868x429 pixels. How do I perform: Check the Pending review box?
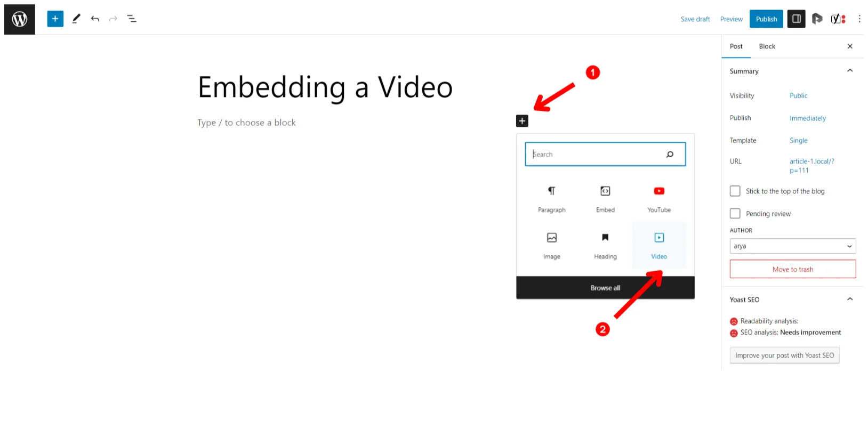(735, 213)
